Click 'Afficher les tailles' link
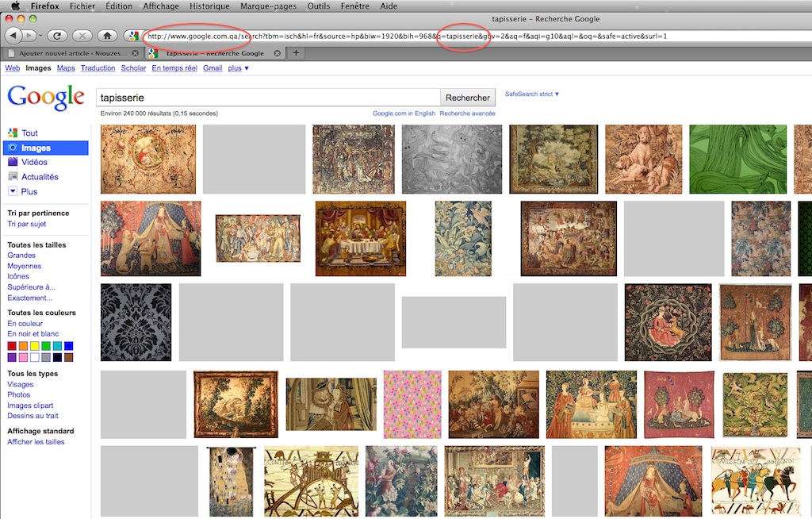 coord(36,442)
